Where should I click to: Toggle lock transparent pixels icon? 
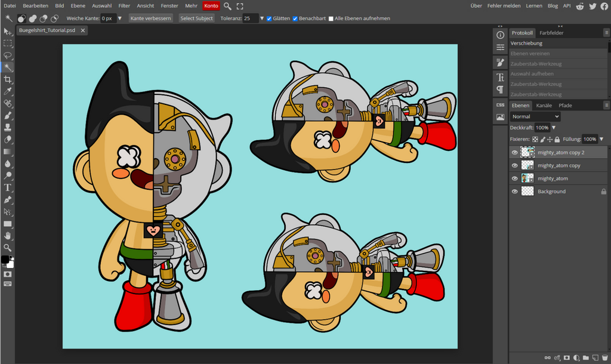tap(535, 139)
